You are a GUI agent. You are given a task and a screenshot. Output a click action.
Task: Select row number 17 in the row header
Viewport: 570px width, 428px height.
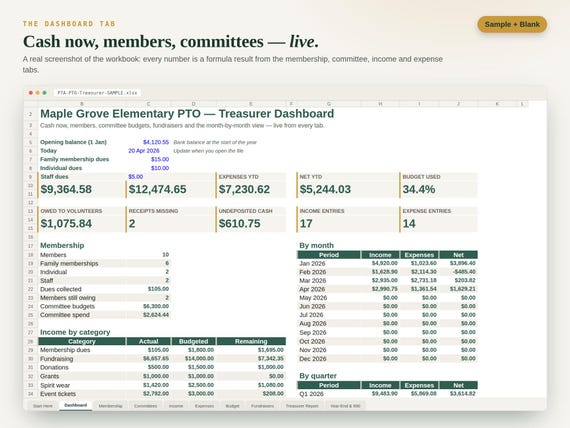pos(31,246)
